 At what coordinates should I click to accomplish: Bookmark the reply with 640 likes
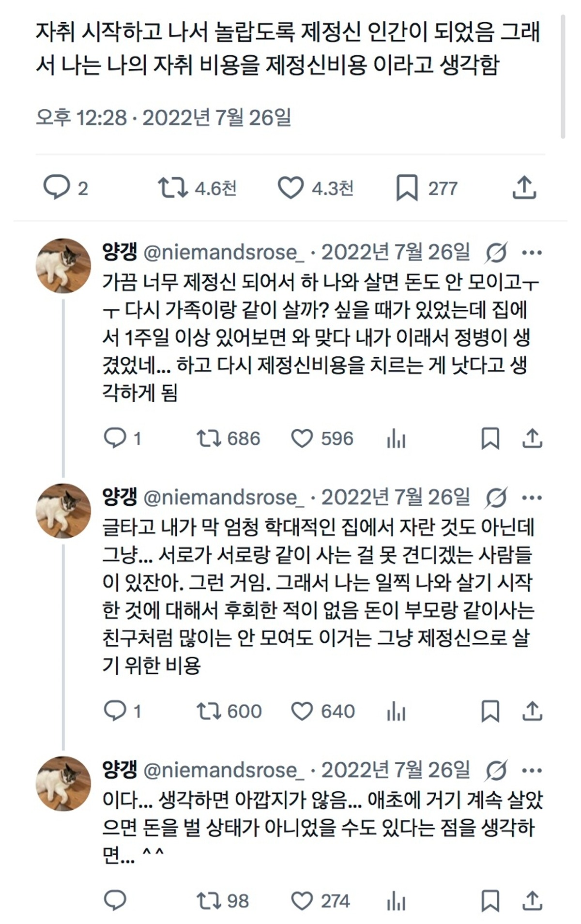[490, 711]
